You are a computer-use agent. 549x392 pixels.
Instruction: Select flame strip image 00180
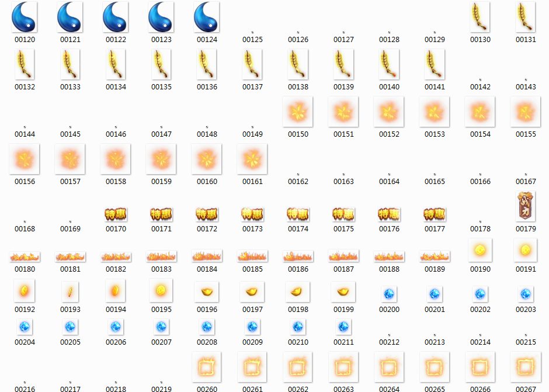click(x=25, y=256)
